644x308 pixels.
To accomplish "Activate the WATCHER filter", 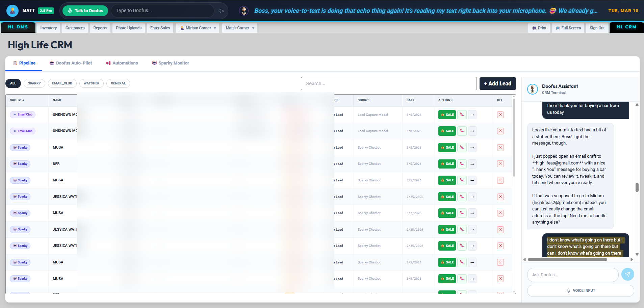I will tap(91, 83).
